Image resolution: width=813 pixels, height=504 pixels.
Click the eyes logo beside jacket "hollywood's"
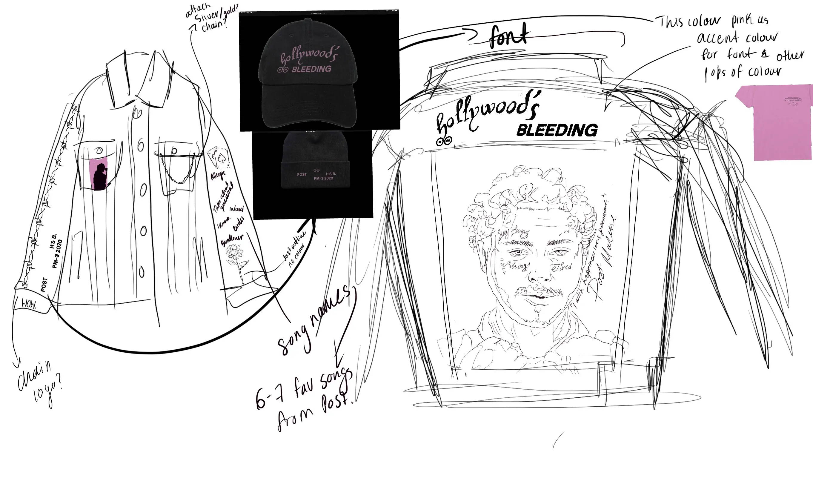444,141
